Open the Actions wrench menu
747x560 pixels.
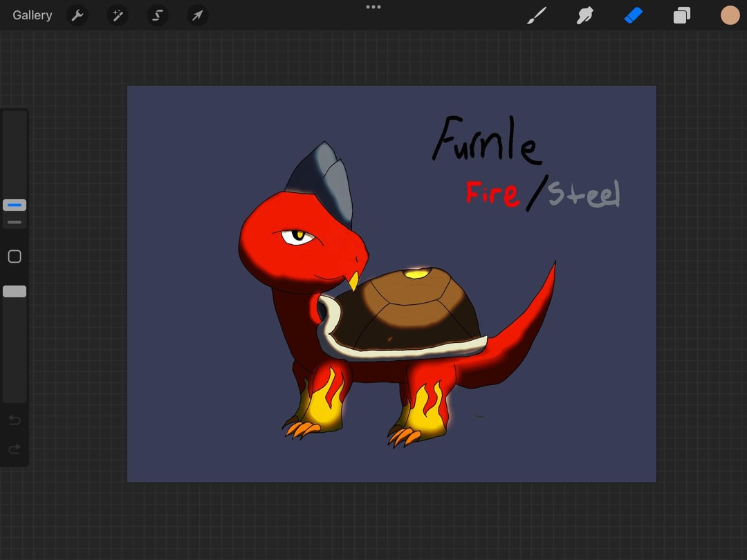77,16
